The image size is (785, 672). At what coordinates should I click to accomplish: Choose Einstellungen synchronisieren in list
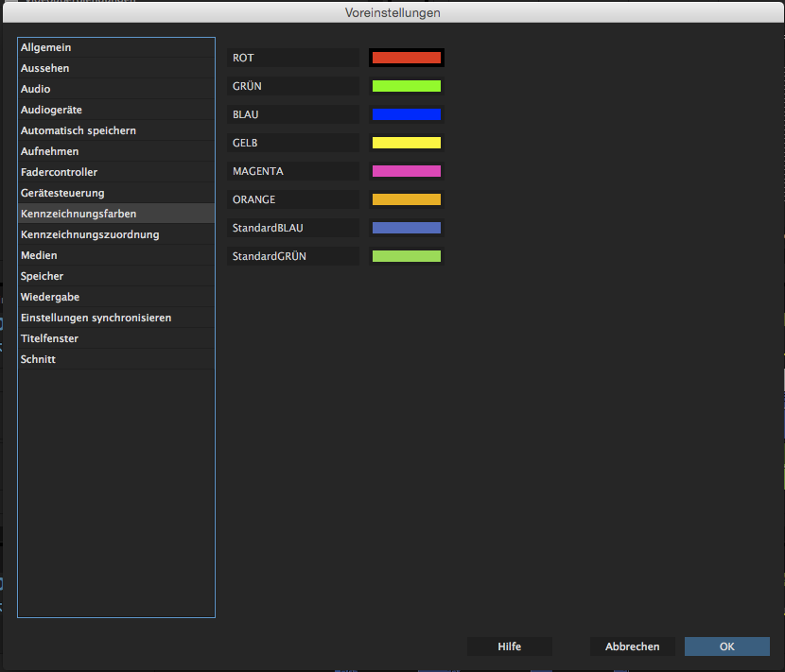pyautogui.click(x=115, y=318)
